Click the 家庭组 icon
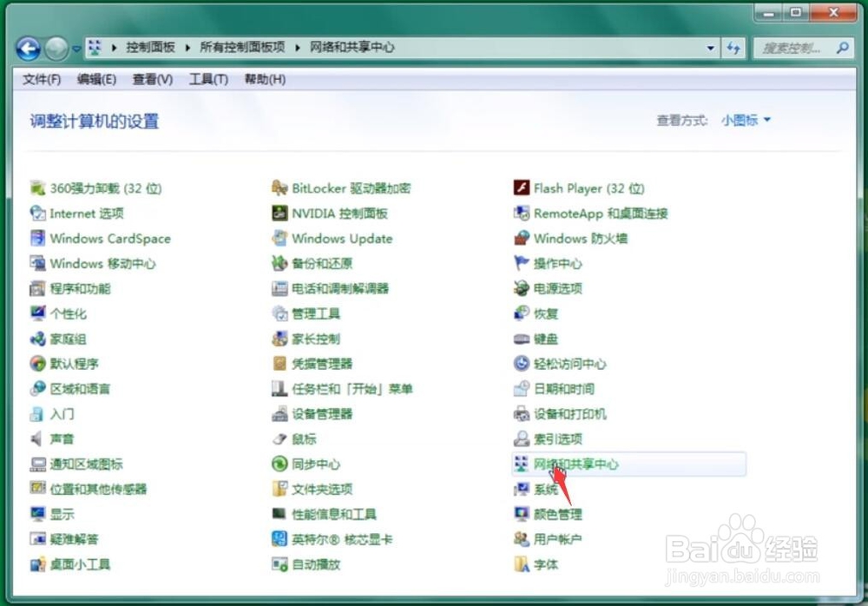 click(37, 339)
